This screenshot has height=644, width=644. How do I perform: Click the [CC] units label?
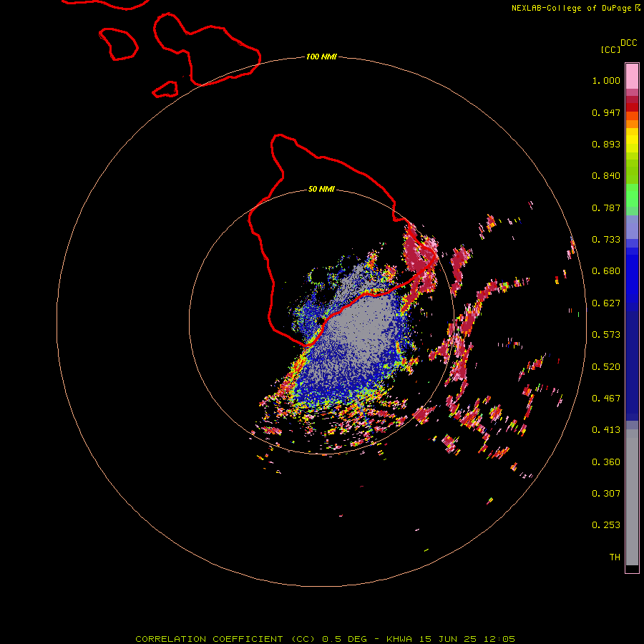tap(611, 49)
